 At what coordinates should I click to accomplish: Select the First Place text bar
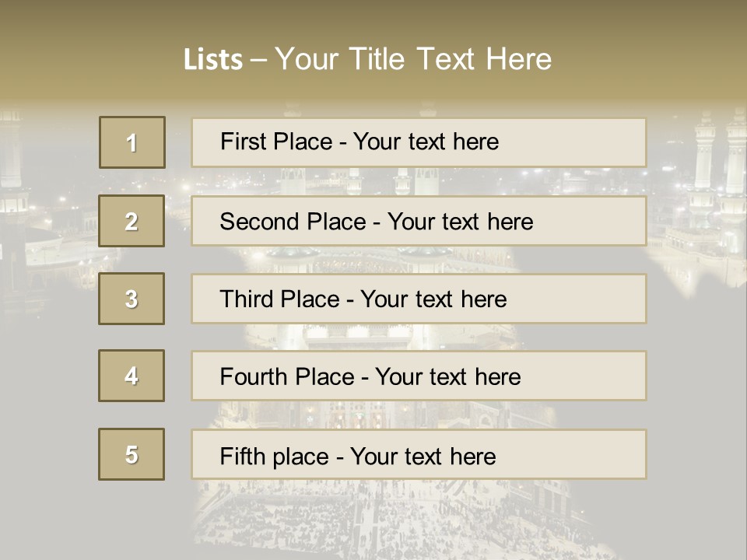419,142
